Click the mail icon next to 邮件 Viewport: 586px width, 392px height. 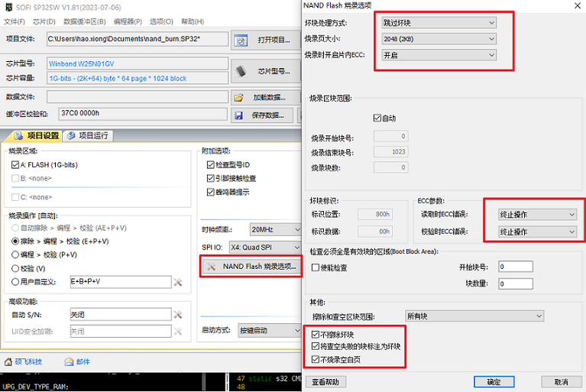(69, 361)
